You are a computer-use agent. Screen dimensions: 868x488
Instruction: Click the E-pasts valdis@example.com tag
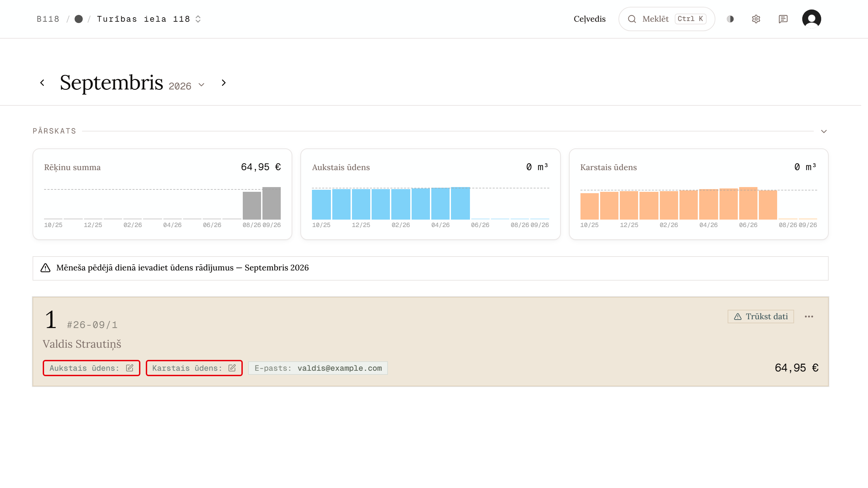click(x=318, y=368)
